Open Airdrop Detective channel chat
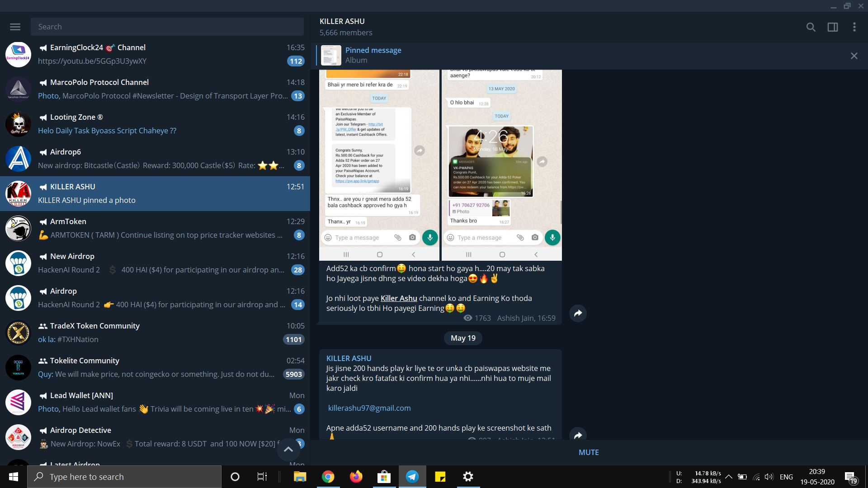868x488 pixels. click(155, 437)
